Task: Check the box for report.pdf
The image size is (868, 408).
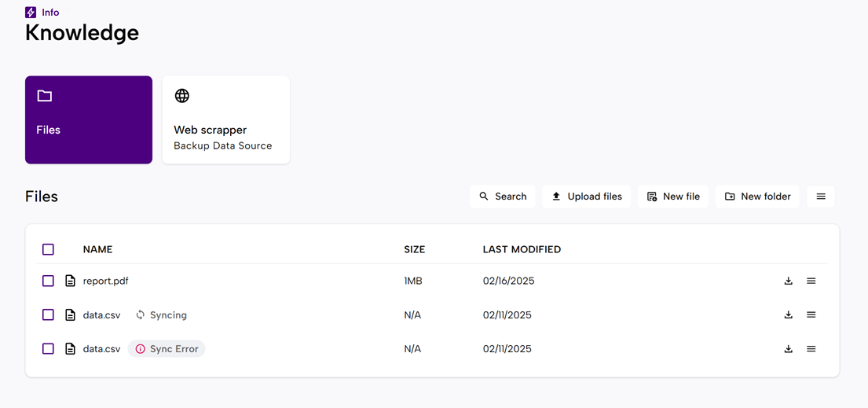Action: (x=48, y=281)
